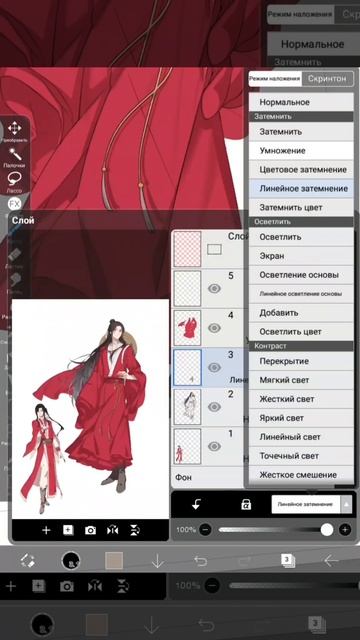The width and height of the screenshot is (360, 640).
Task: Open the Линейное затемнение blend mode dropdown
Action: pyautogui.click(x=311, y=504)
